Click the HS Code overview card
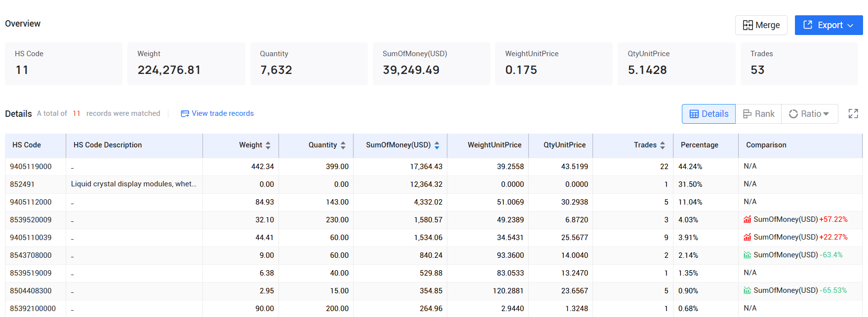Viewport: 868px width, 317px height. [x=64, y=64]
